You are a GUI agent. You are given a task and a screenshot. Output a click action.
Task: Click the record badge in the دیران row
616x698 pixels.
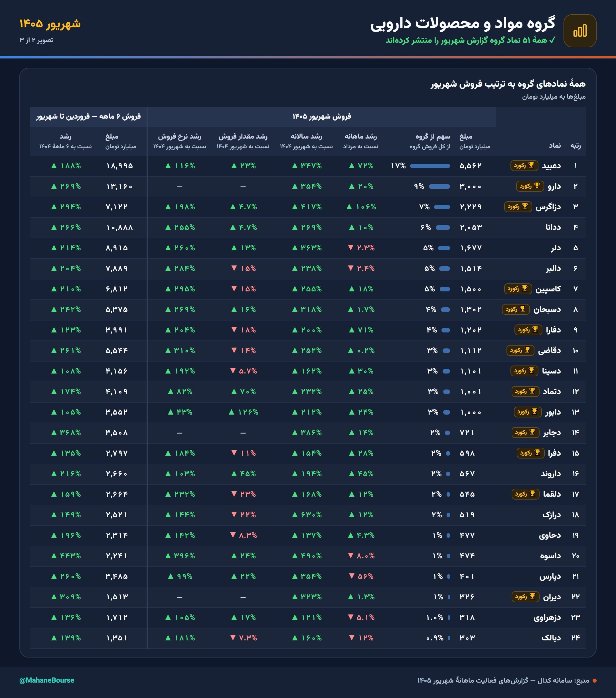(x=526, y=596)
